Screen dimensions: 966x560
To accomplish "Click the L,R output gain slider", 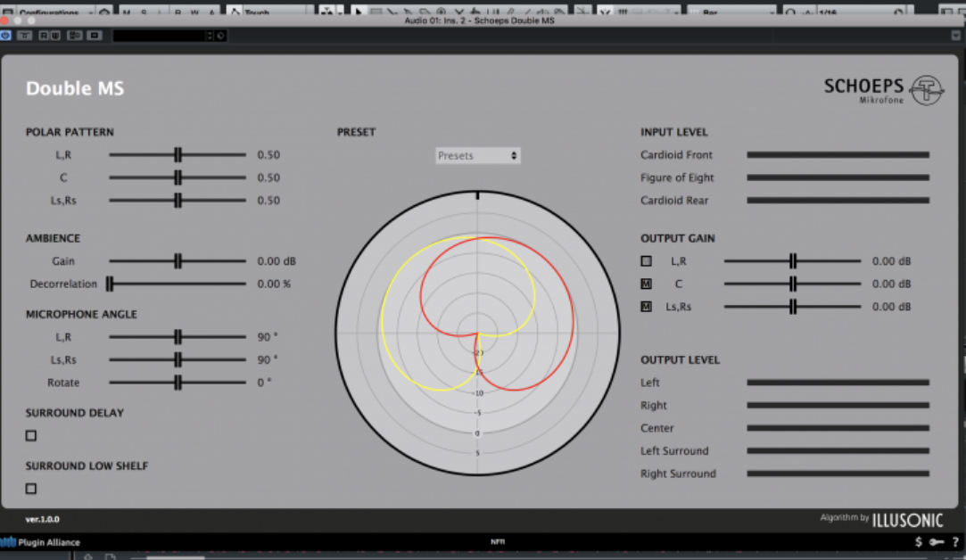I will click(x=792, y=261).
